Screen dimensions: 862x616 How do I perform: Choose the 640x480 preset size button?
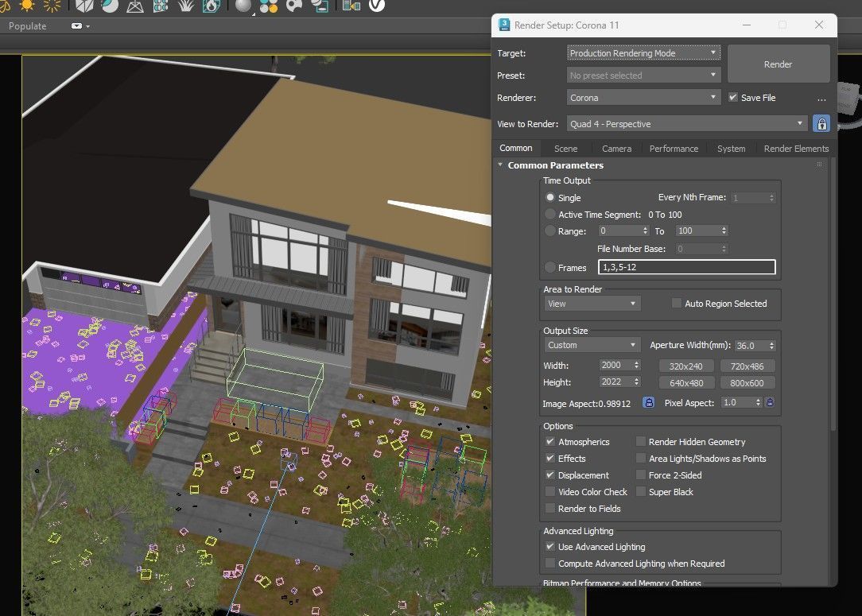pyautogui.click(x=686, y=383)
